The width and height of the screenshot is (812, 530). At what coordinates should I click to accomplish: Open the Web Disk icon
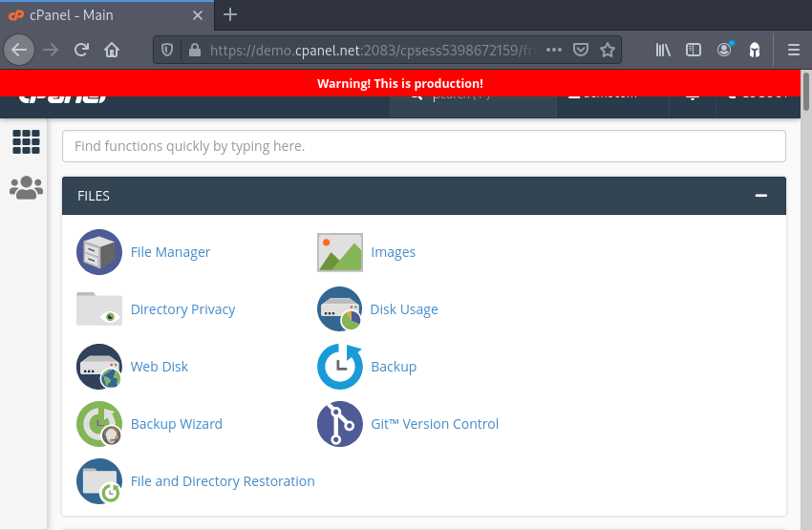(99, 367)
